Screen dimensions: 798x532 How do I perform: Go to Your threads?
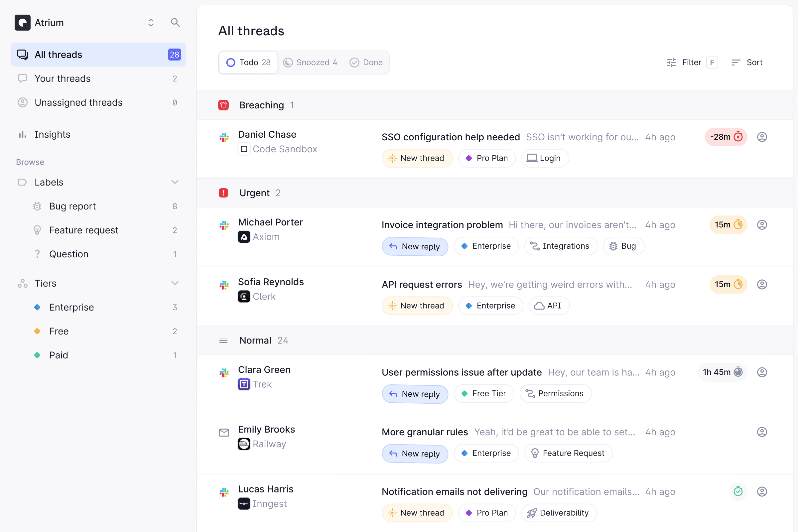click(63, 79)
